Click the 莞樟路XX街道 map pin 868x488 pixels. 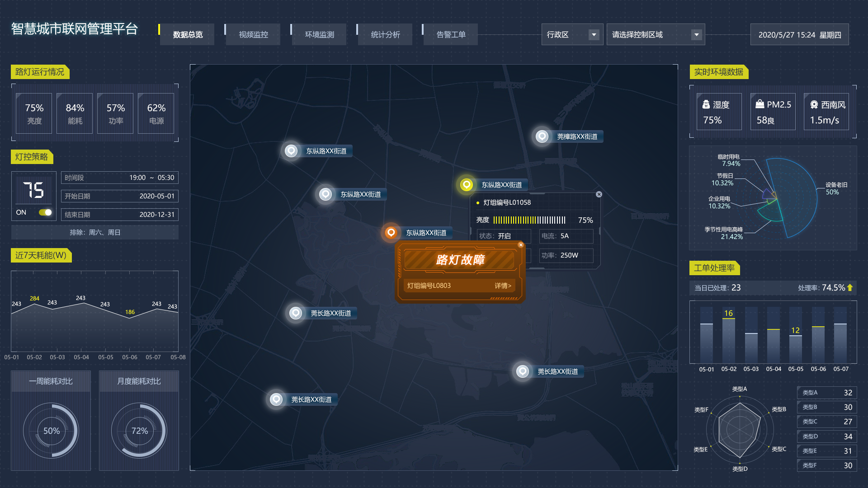(x=542, y=136)
